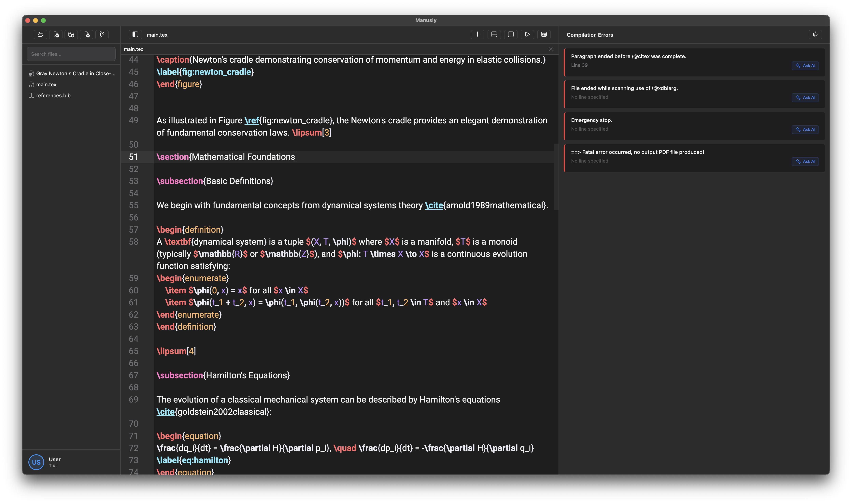Click the compile play button
This screenshot has width=852, height=504.
(527, 34)
